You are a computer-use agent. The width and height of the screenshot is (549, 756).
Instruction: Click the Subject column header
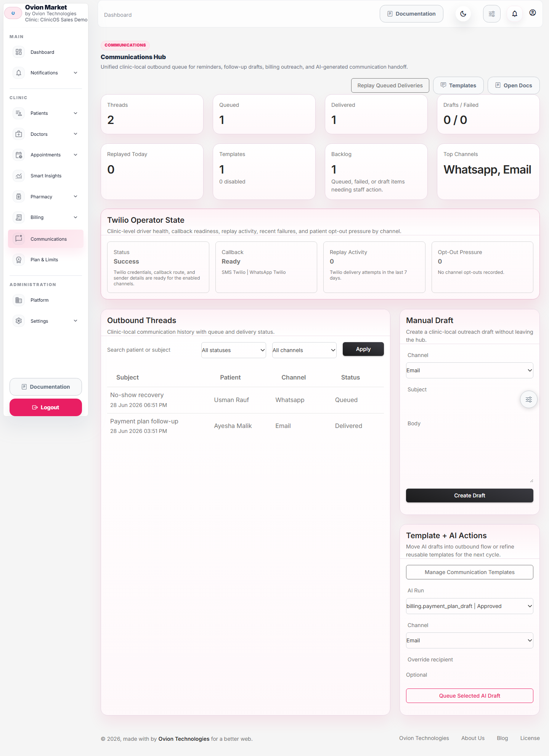127,377
